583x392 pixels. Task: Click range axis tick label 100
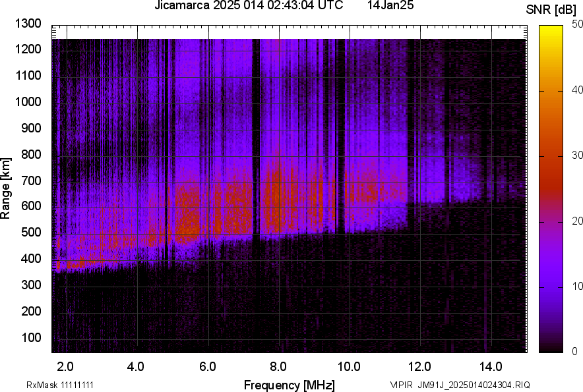[31, 338]
